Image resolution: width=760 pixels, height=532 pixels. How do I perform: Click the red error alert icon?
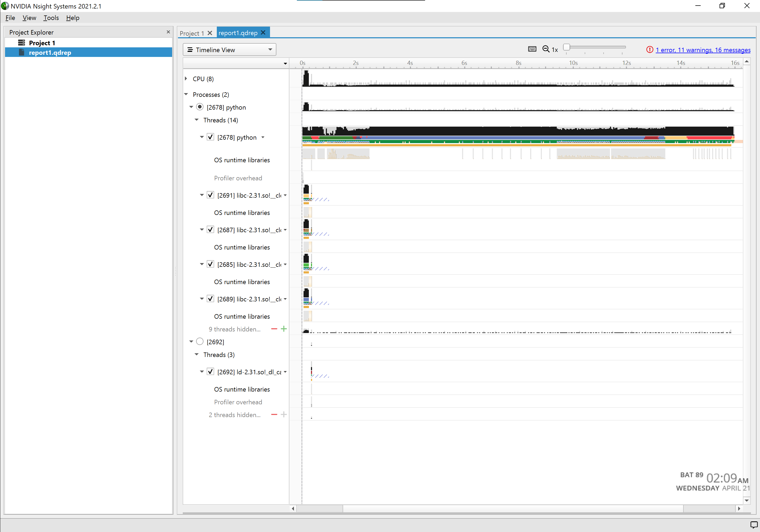(x=649, y=50)
